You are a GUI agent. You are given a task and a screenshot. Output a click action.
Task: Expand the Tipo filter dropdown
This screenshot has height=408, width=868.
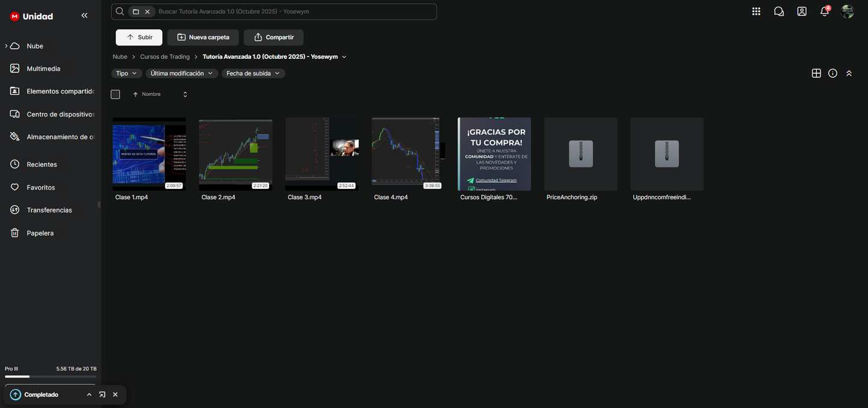point(126,73)
